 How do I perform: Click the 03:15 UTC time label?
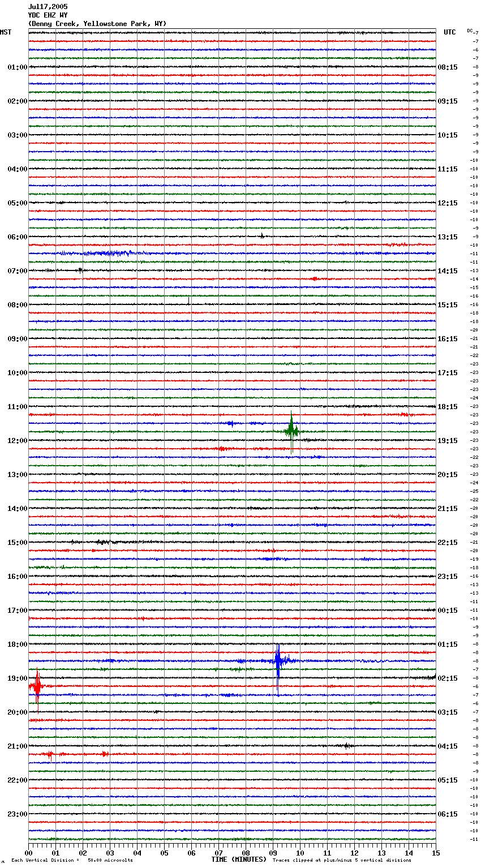pos(448,712)
